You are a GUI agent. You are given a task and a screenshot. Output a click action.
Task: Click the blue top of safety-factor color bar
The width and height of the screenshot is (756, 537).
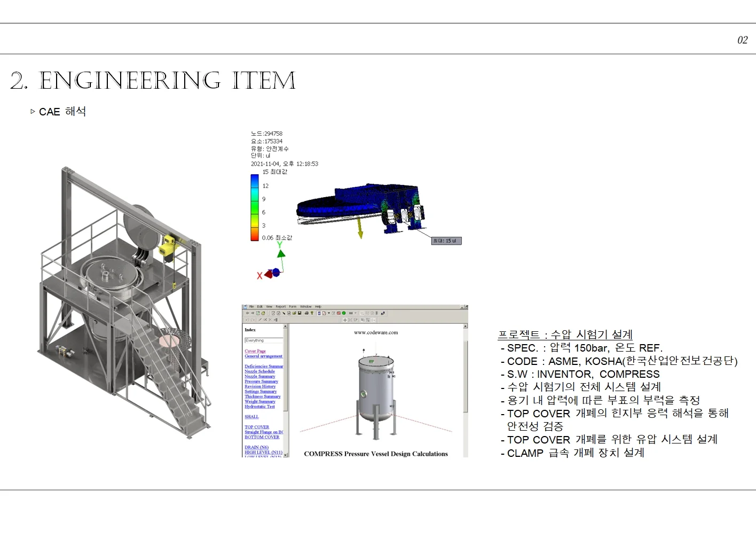click(255, 181)
